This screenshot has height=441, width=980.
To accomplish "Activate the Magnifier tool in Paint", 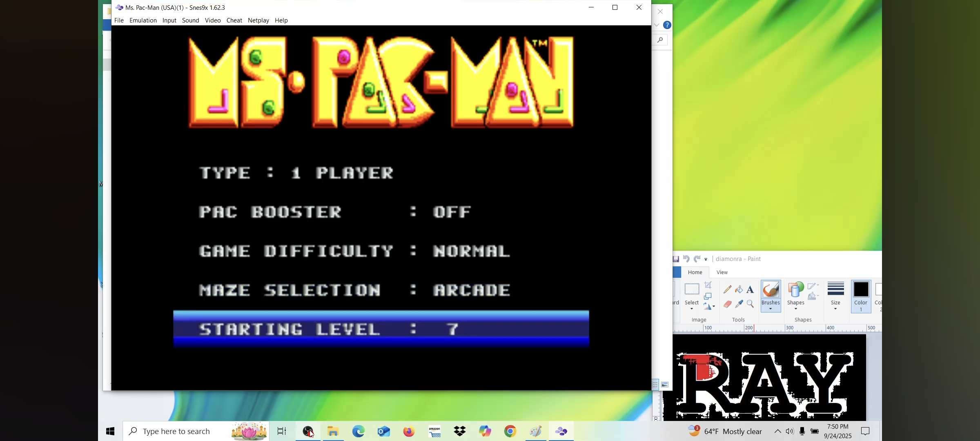I will (x=751, y=304).
